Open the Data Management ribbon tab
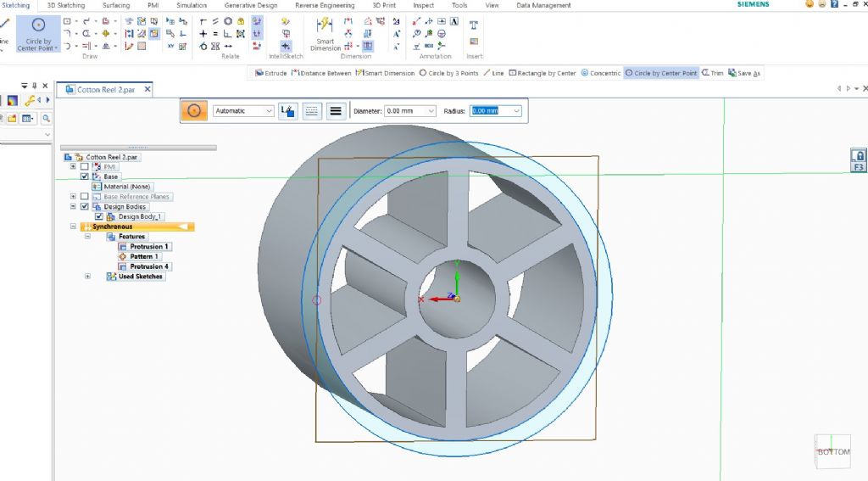 pyautogui.click(x=543, y=5)
